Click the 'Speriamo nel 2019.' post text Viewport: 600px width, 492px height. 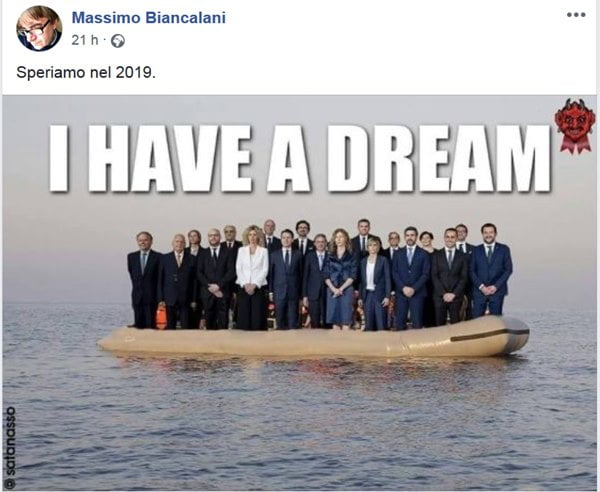coord(86,72)
